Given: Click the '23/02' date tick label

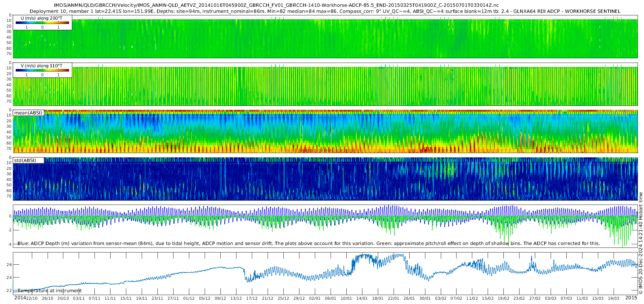Looking at the screenshot, I should coord(519,298).
